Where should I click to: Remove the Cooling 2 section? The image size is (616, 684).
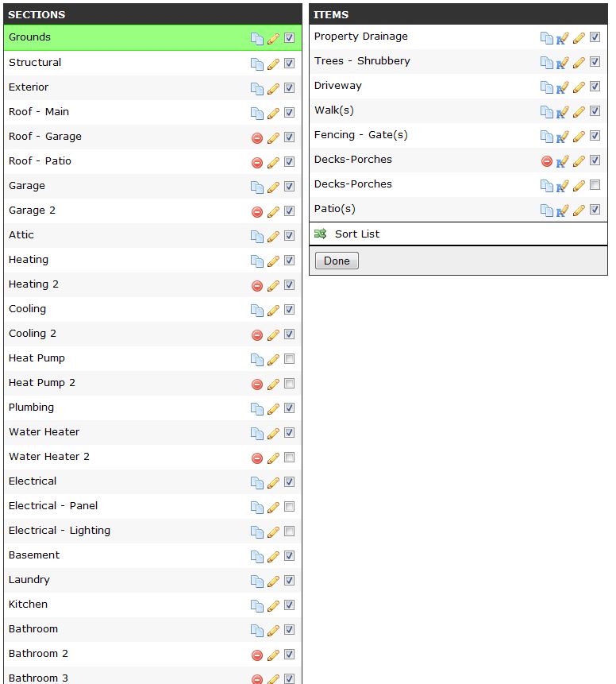pyautogui.click(x=257, y=335)
